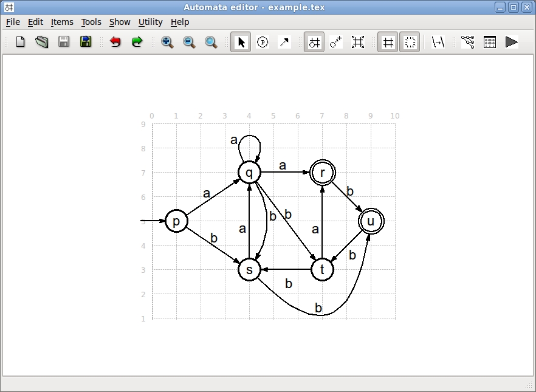Expand the Tools menu
The width and height of the screenshot is (536, 392).
91,22
